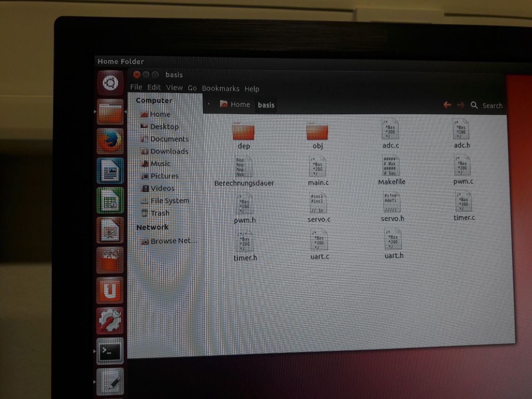The width and height of the screenshot is (532, 399).
Task: Click the back arrow navigation button
Action: pyautogui.click(x=447, y=105)
